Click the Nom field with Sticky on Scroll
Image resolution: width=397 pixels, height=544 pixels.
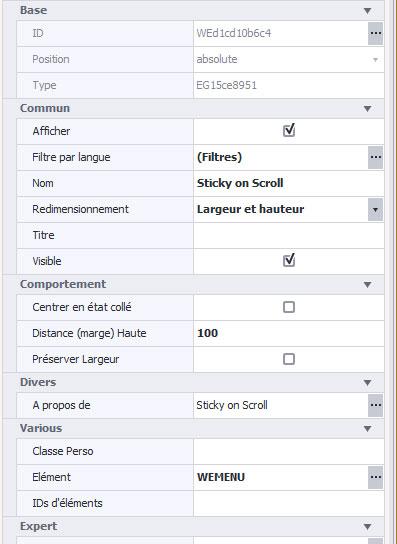click(289, 183)
